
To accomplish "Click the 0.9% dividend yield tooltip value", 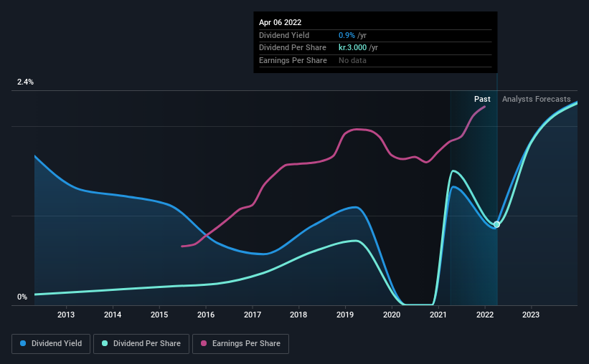I will coord(347,35).
